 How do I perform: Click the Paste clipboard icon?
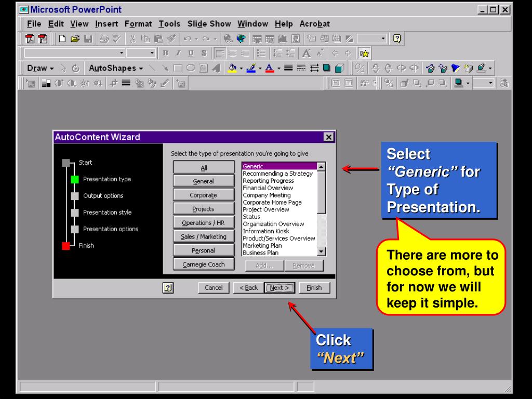(x=158, y=38)
